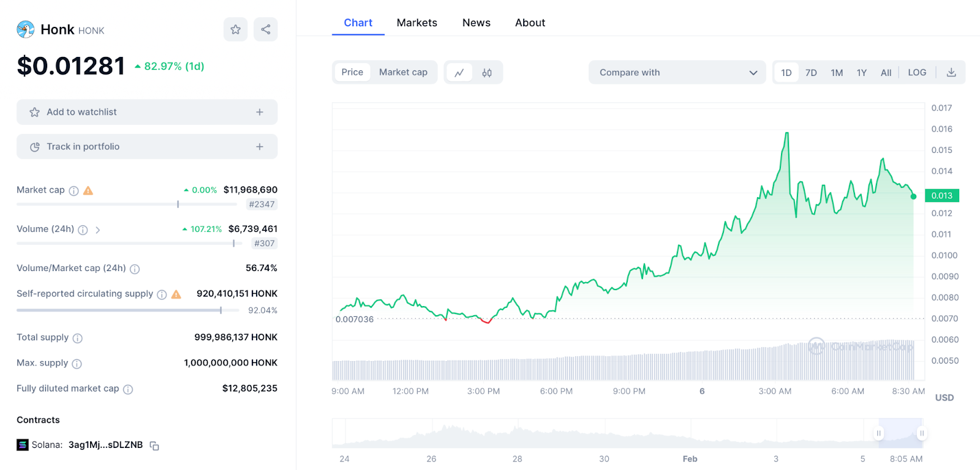Screen dimensions: 980x470
Task: Enable LOG scale on chart
Action: [x=917, y=72]
